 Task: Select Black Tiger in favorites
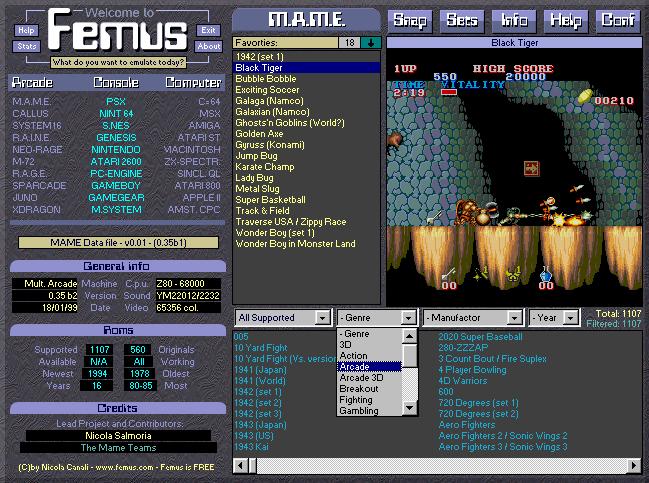pyautogui.click(x=306, y=68)
